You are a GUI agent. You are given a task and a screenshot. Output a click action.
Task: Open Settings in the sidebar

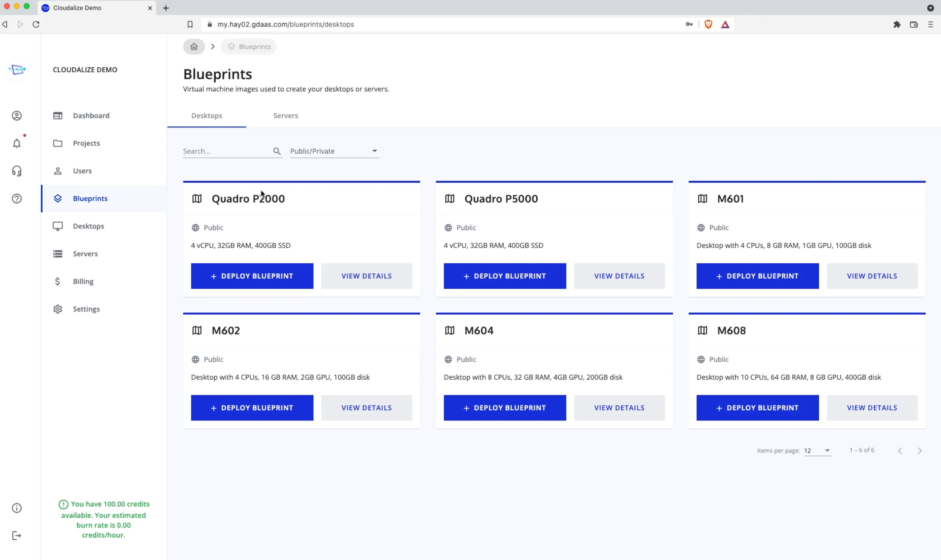[x=86, y=309]
